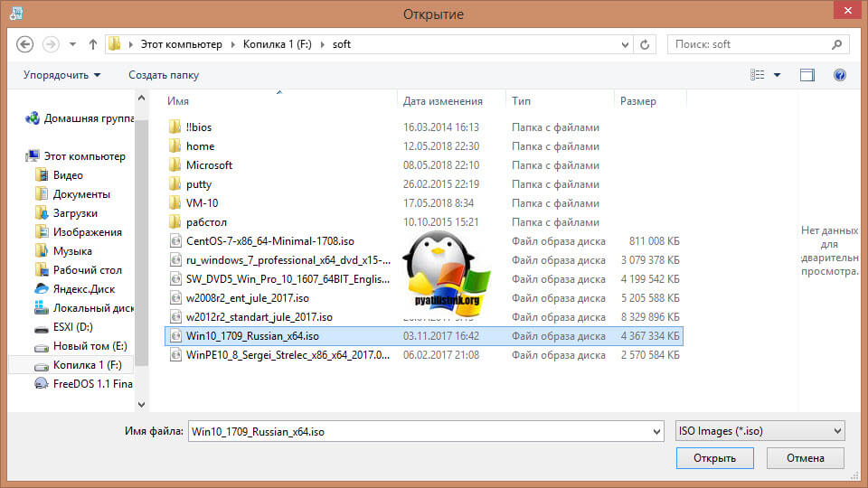Open the Упорядочить menu
Viewport: 868px width, 488px height.
coord(61,75)
